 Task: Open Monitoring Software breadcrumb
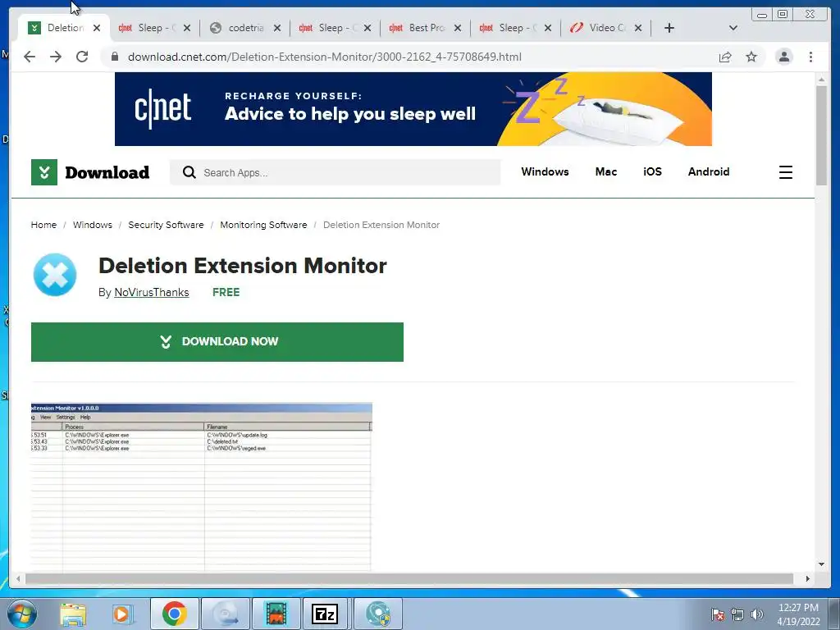263,225
